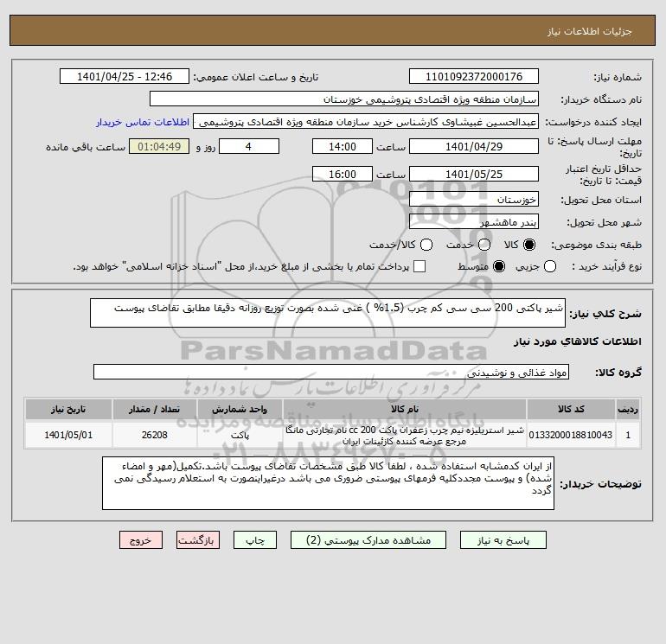Click the unit cell پاکت
The height and width of the screenshot is (644, 666).
pyautogui.click(x=240, y=435)
